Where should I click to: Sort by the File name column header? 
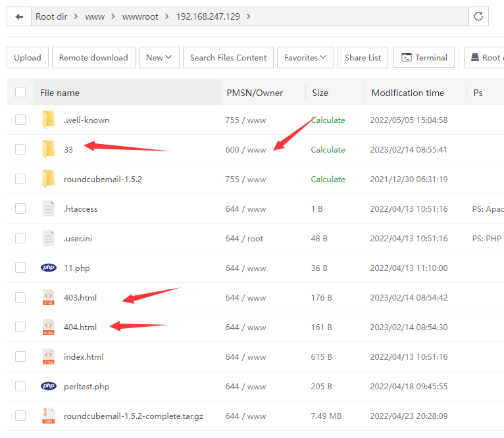[x=60, y=93]
